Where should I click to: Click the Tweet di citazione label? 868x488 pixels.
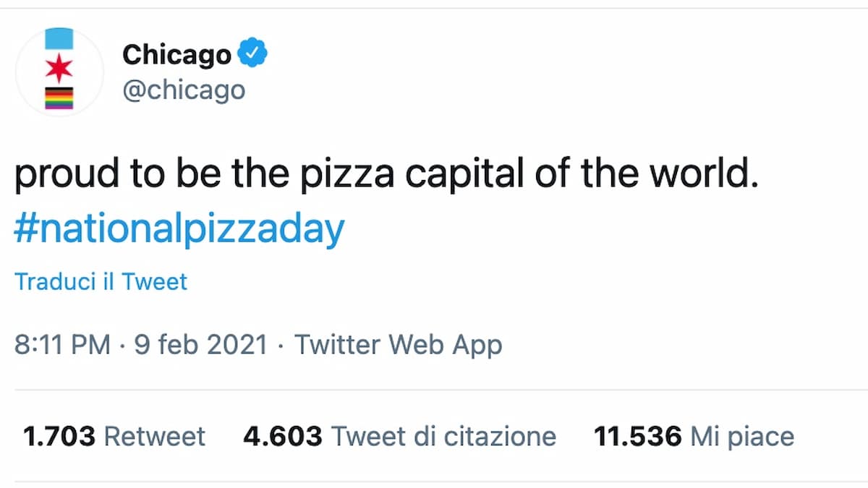point(443,436)
